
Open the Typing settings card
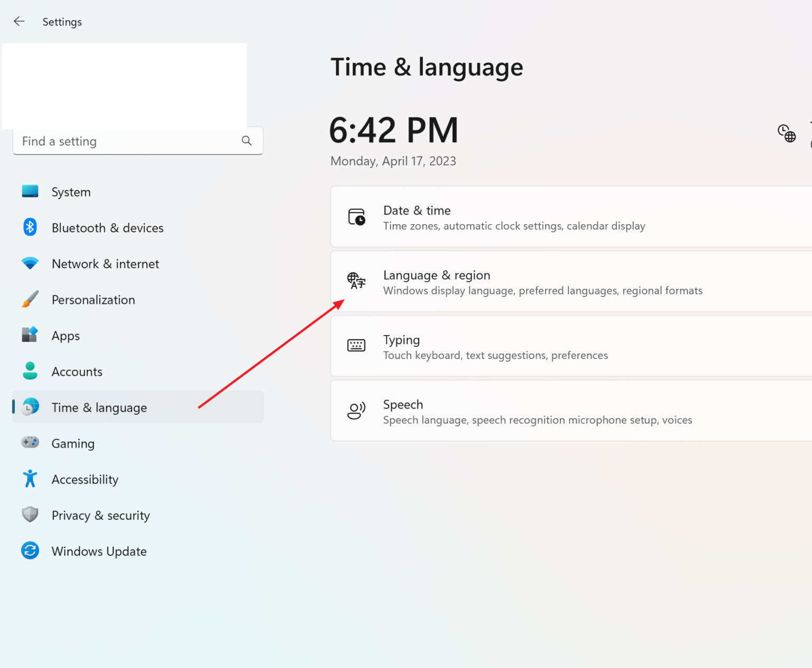pyautogui.click(x=571, y=346)
